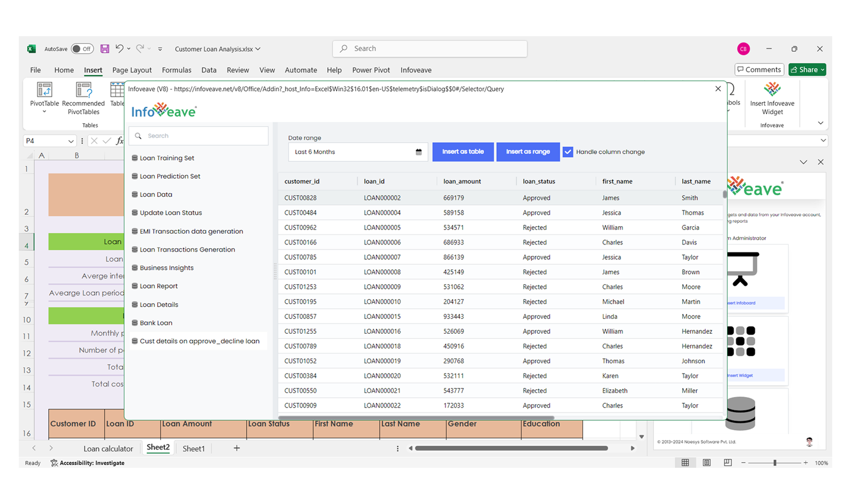Switch to Loan calculator sheet tab
Viewport: 851px width, 504px height.
pyautogui.click(x=108, y=449)
